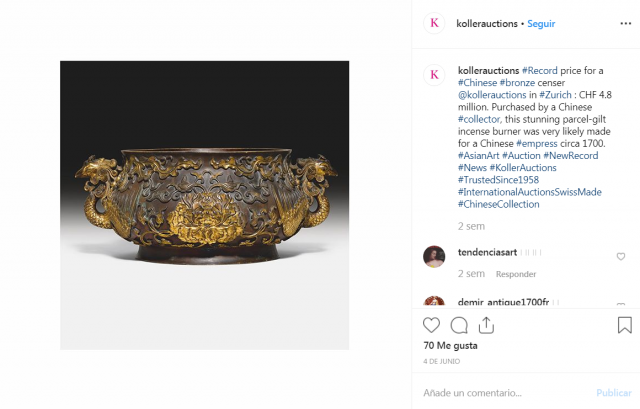This screenshot has height=409, width=640.
Task: Like the post with the heart icon
Action: tap(431, 325)
